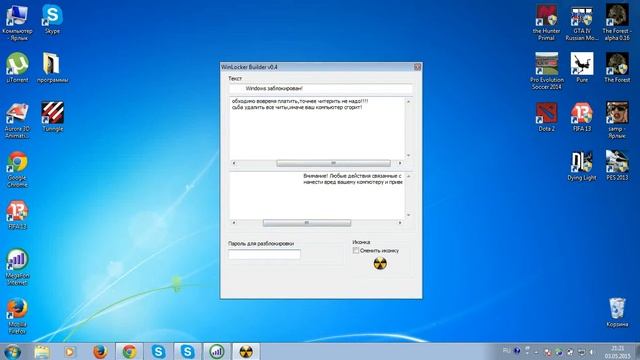Click horizontal scrollbar thumb of lower text area
The height and width of the screenshot is (360, 640).
click(307, 223)
